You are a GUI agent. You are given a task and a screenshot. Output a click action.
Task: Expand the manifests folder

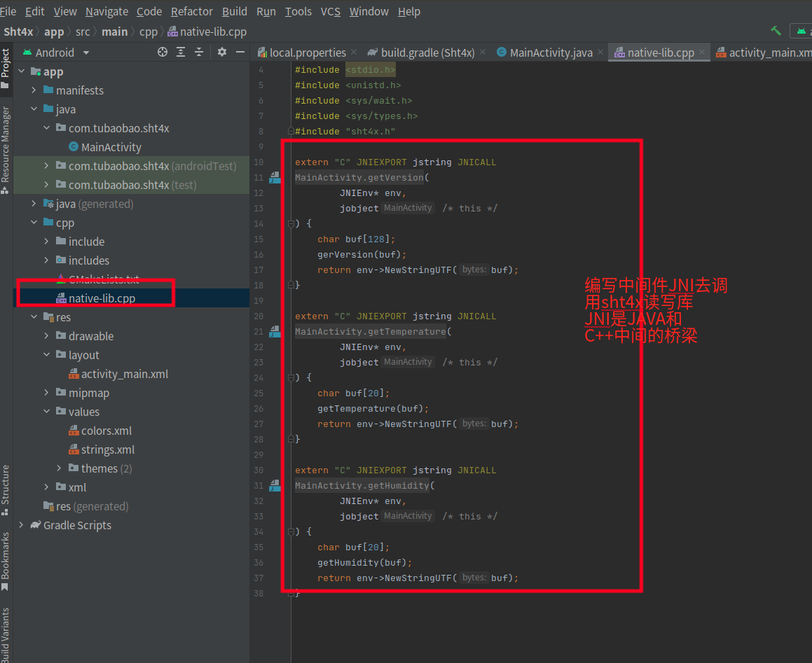pyautogui.click(x=34, y=90)
